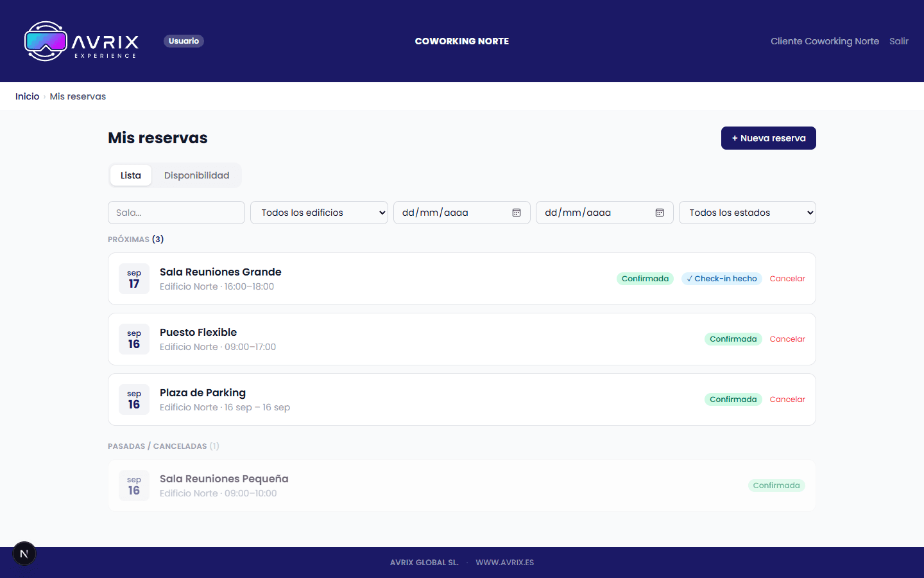The width and height of the screenshot is (924, 578).
Task: Click the PASADAS / CANCELADAS section label
Action: point(164,446)
